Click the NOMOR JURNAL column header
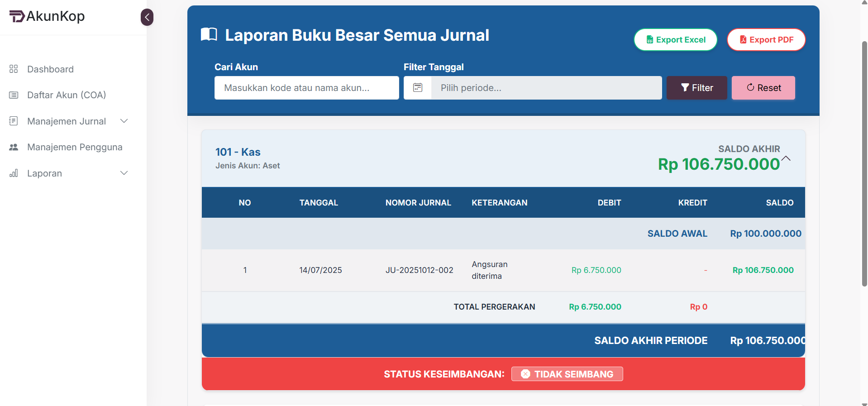The width and height of the screenshot is (868, 406). pos(418,203)
